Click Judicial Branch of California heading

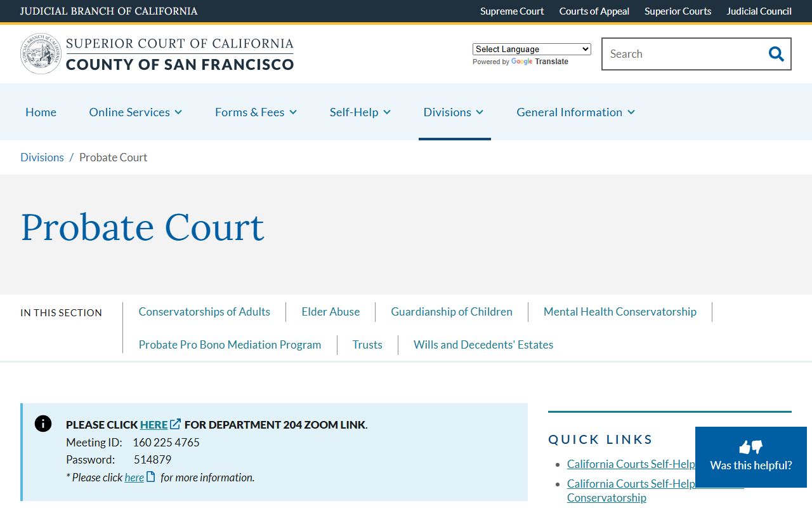point(108,11)
